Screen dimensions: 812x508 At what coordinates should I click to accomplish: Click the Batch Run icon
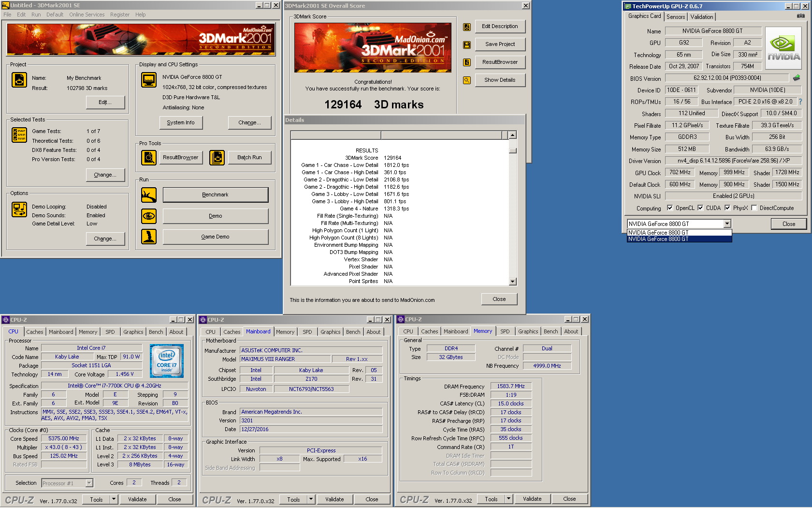pyautogui.click(x=217, y=158)
